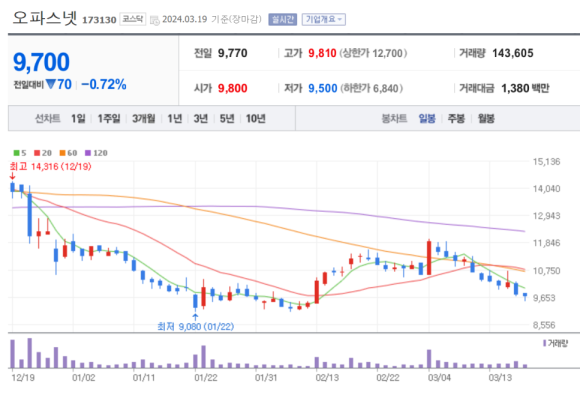Viewport: 580px width, 395px height.
Task: Select the 5년 line chart period
Action: (227, 118)
